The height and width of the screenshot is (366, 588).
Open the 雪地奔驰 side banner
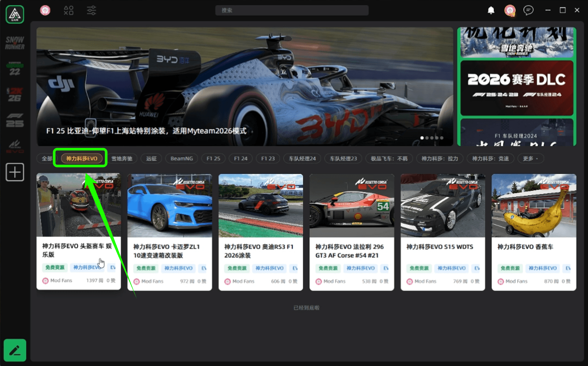click(x=517, y=42)
